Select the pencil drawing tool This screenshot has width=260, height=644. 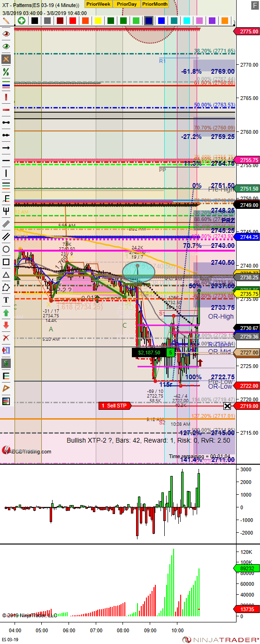[6, 21]
